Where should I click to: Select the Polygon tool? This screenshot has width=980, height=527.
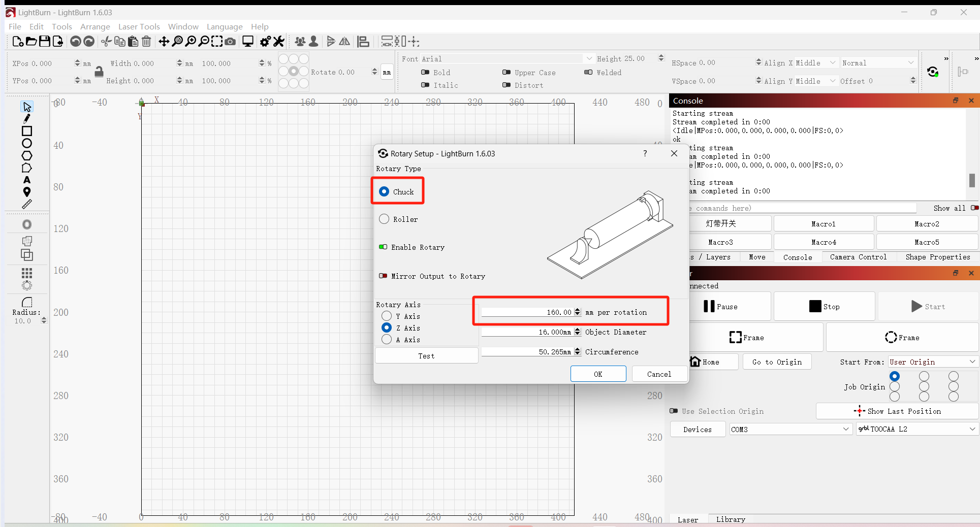[x=27, y=156]
